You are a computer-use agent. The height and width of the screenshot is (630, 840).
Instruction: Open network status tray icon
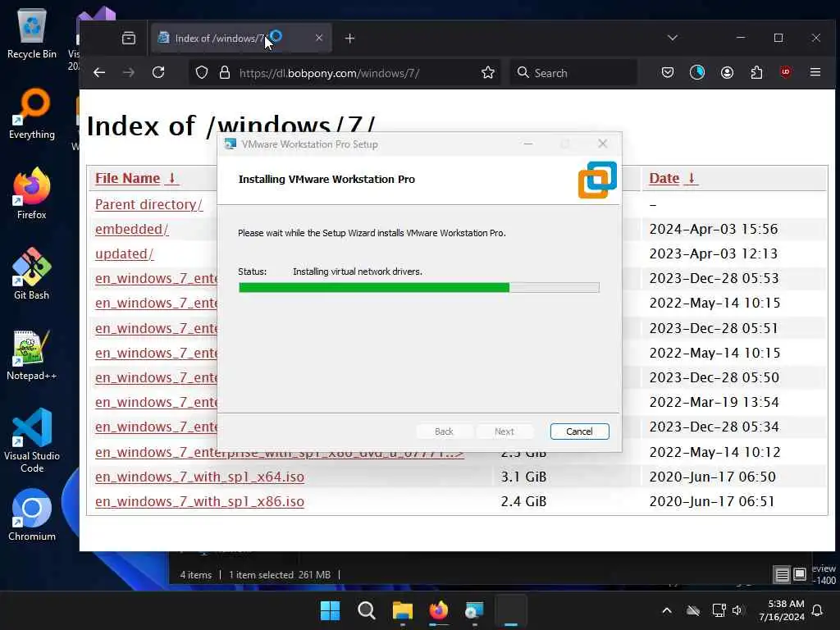(x=719, y=610)
